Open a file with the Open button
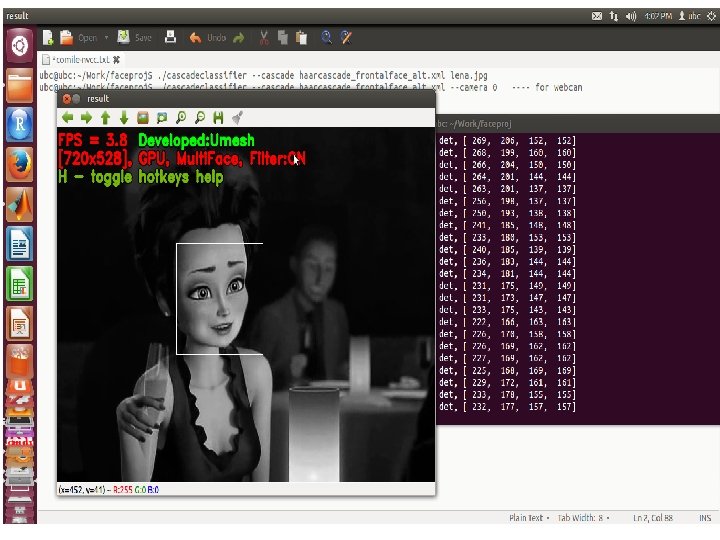The image size is (720, 540). point(79,38)
